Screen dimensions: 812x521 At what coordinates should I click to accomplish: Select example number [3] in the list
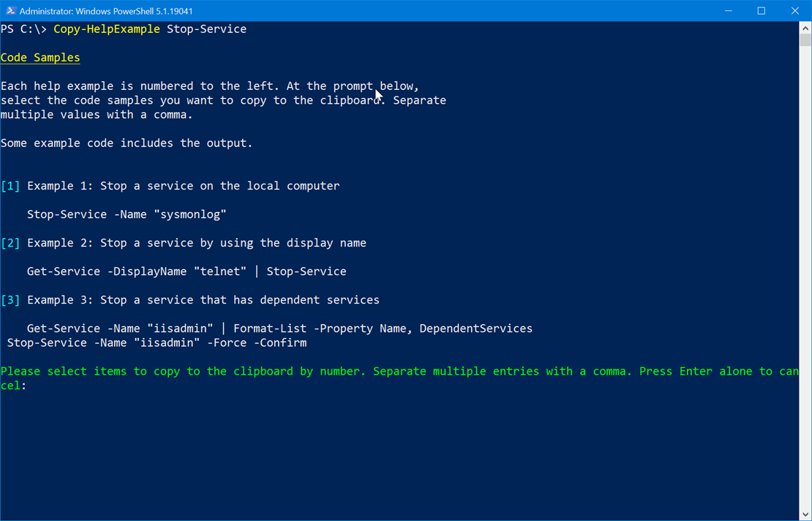[x=10, y=299]
